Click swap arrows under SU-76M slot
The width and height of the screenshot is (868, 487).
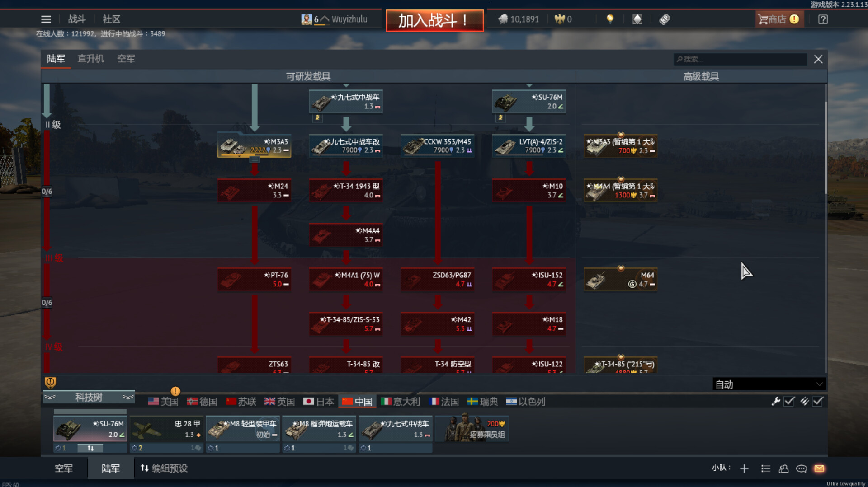90,448
